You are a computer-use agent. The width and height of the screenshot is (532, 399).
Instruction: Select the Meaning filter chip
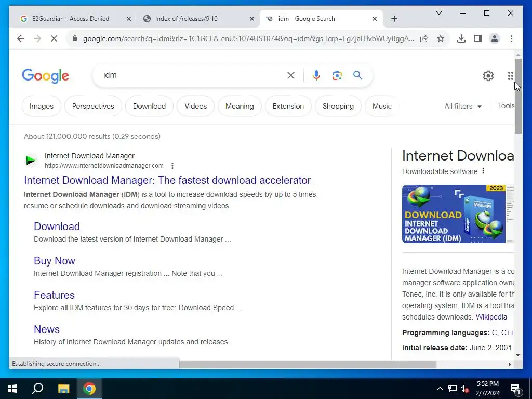click(x=240, y=106)
